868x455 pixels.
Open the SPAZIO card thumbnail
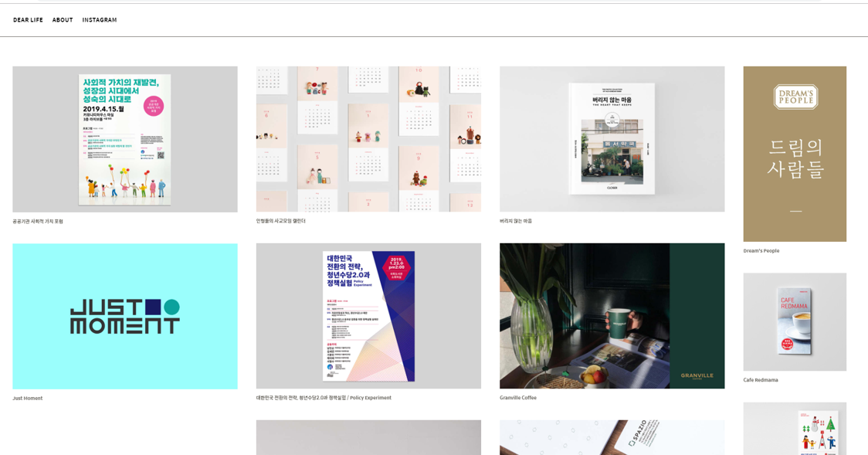(612, 437)
